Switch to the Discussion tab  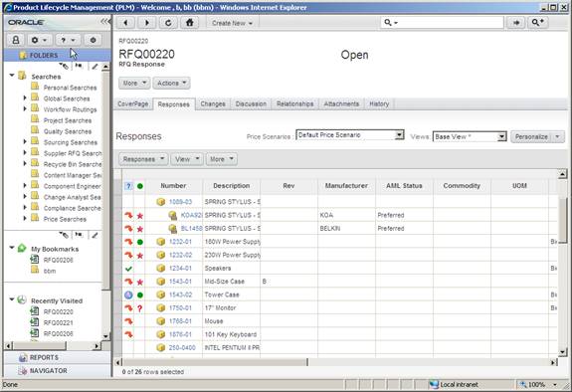(251, 104)
